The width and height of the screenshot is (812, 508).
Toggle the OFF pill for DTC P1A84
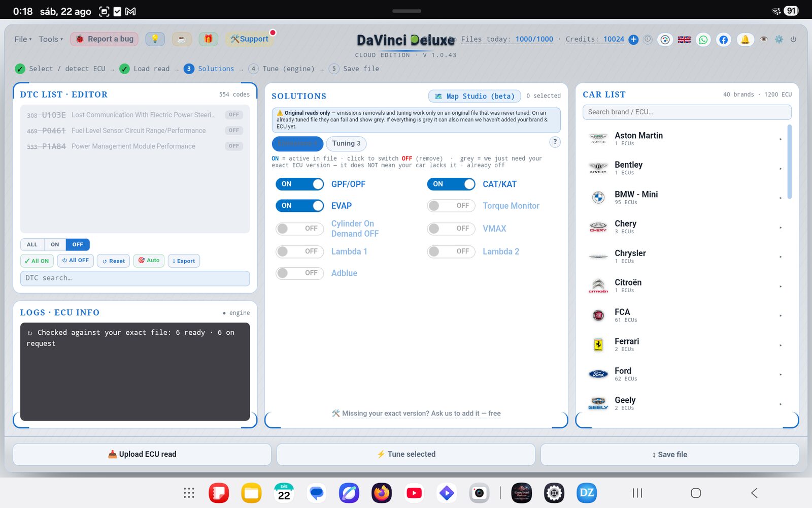pos(233,146)
